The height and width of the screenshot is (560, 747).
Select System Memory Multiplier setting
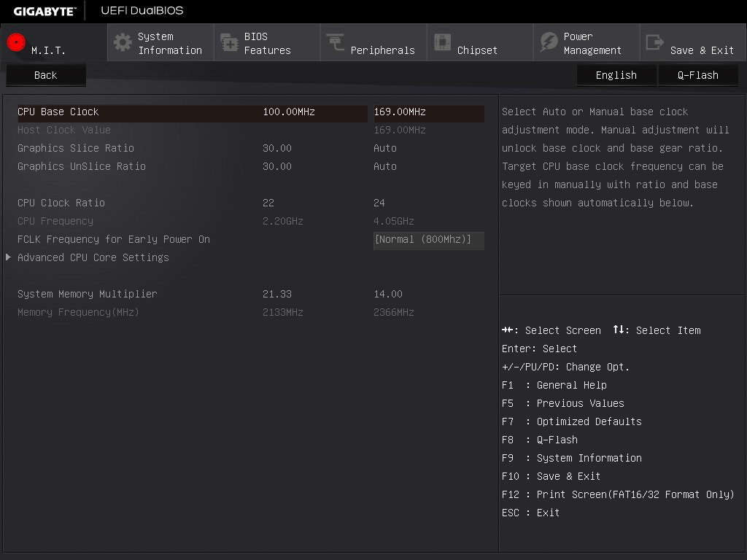[88, 295]
